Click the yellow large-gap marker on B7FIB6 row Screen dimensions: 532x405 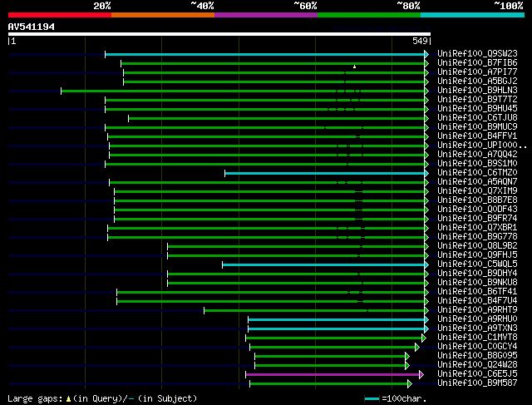355,67
